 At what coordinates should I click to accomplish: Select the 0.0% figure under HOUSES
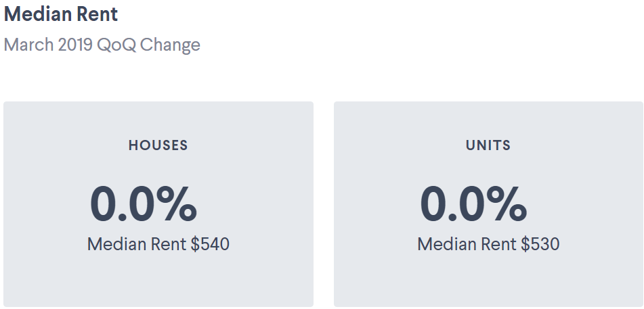pos(143,205)
